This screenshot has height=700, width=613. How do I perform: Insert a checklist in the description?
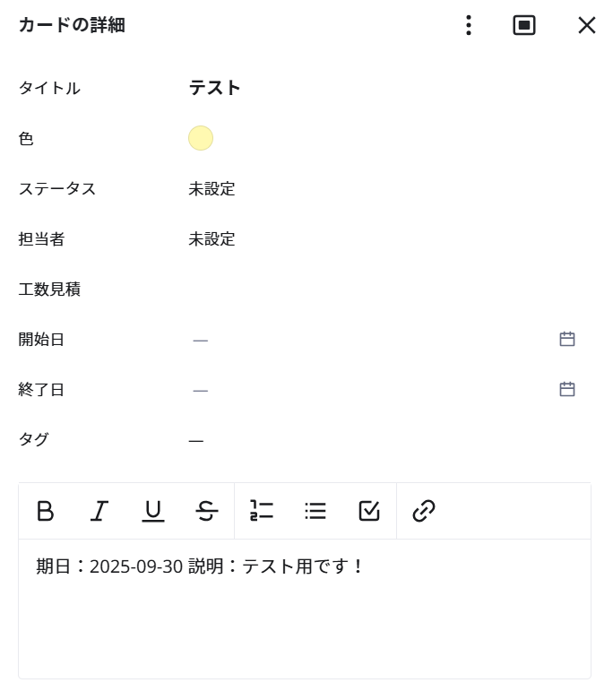click(369, 511)
